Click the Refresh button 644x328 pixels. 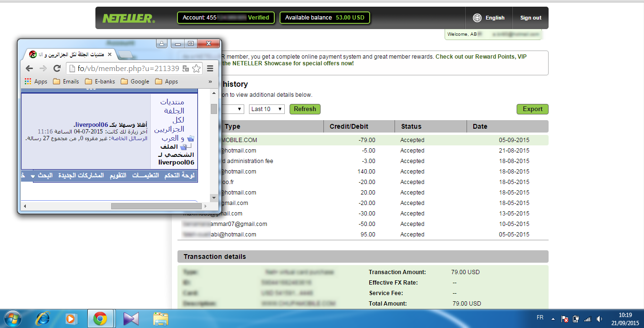tap(305, 109)
